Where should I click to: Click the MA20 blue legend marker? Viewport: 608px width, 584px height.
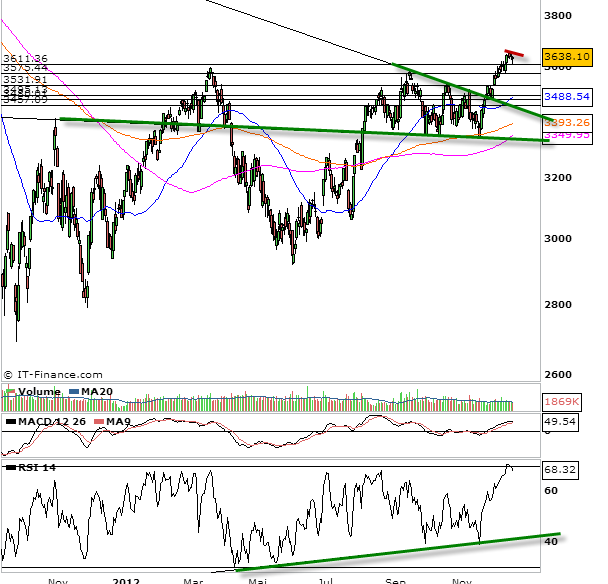point(73,392)
